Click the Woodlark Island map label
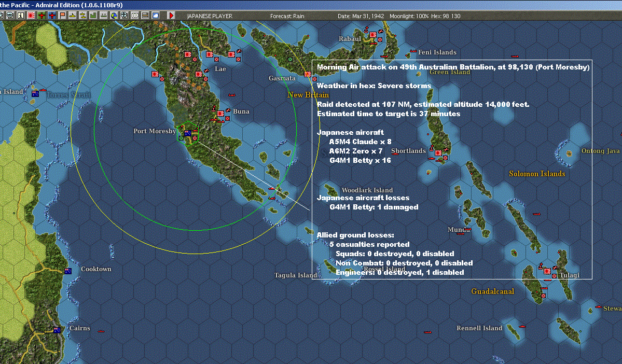Viewport: 622px width, 364px height. 367,190
